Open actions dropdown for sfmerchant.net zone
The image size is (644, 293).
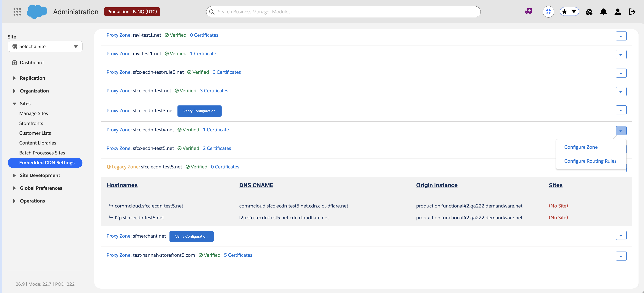coord(621,235)
